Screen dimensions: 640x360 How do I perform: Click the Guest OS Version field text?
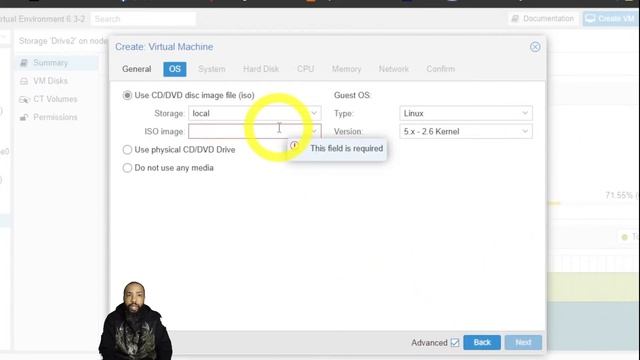point(431,131)
